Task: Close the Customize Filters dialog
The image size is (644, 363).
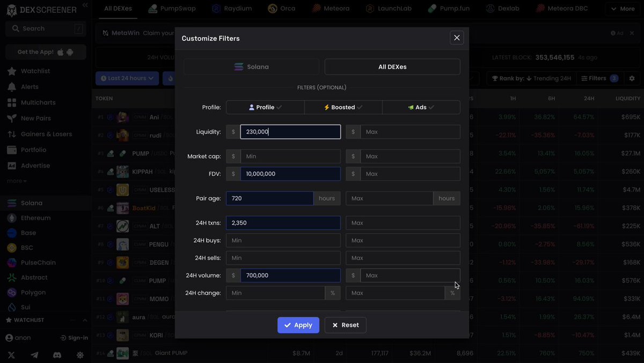Action: pos(457,38)
